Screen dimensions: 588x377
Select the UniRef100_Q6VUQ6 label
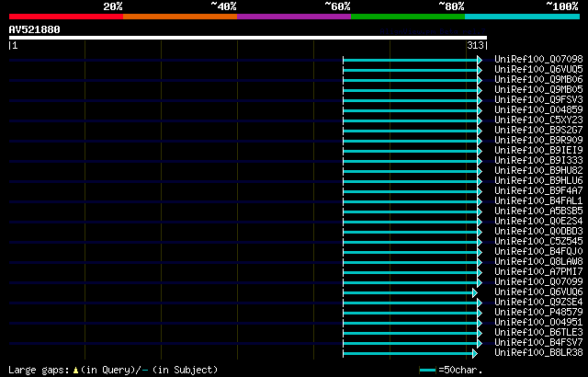[x=538, y=292]
